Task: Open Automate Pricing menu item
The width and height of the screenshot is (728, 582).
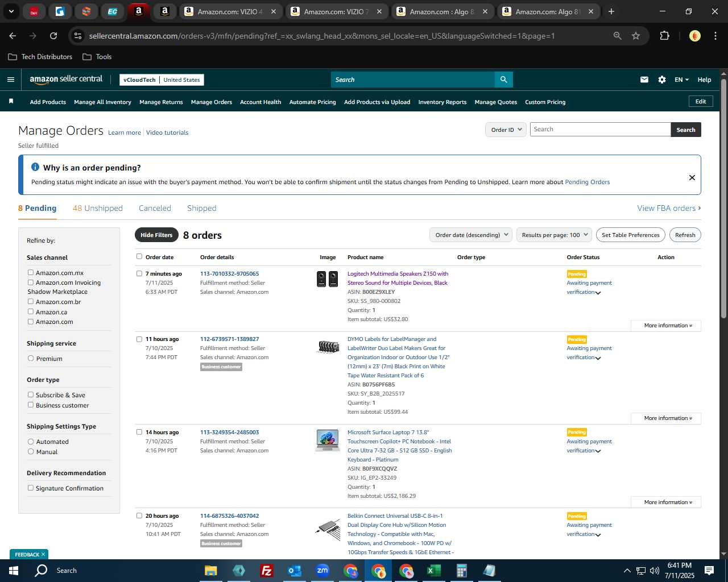Action: click(x=312, y=102)
